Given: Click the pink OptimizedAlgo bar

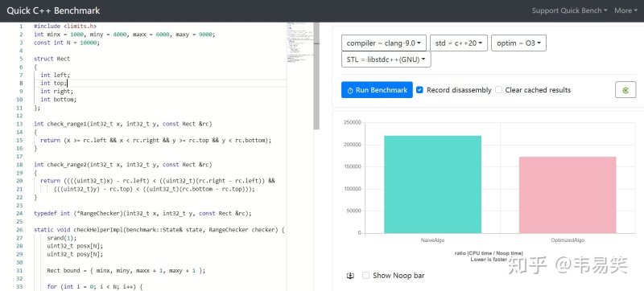Looking at the screenshot, I should point(568,195).
